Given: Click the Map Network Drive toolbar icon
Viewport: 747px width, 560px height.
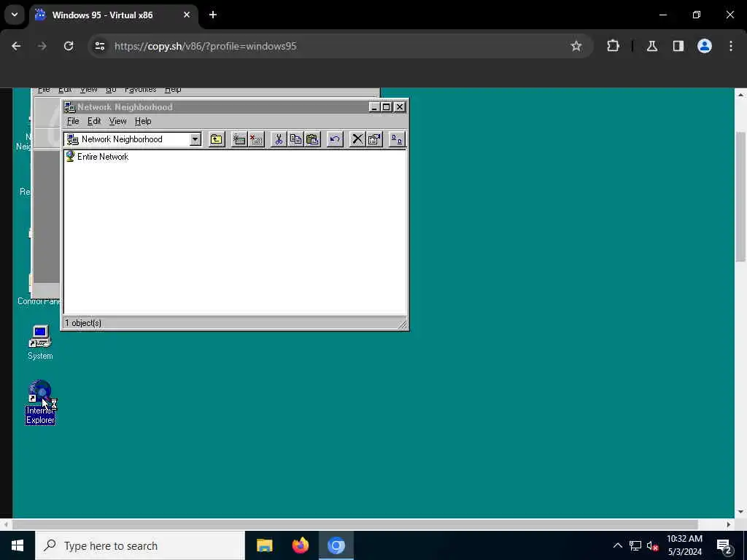Looking at the screenshot, I should [x=239, y=139].
